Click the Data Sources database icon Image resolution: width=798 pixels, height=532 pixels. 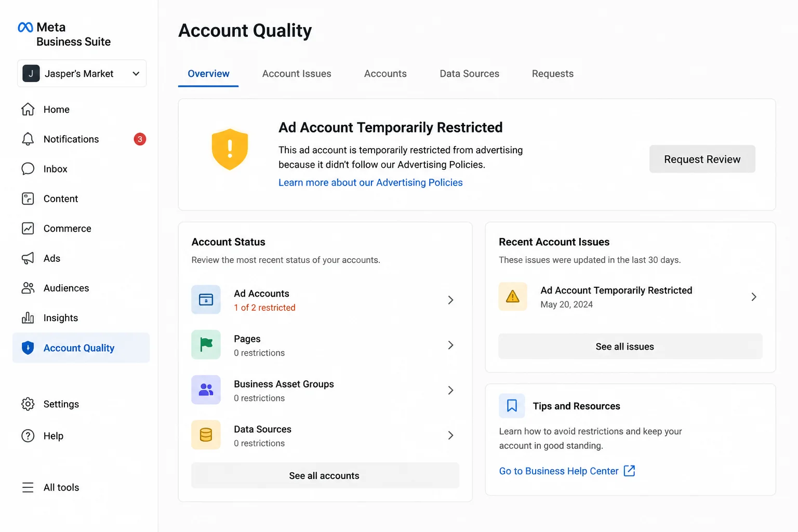(206, 435)
